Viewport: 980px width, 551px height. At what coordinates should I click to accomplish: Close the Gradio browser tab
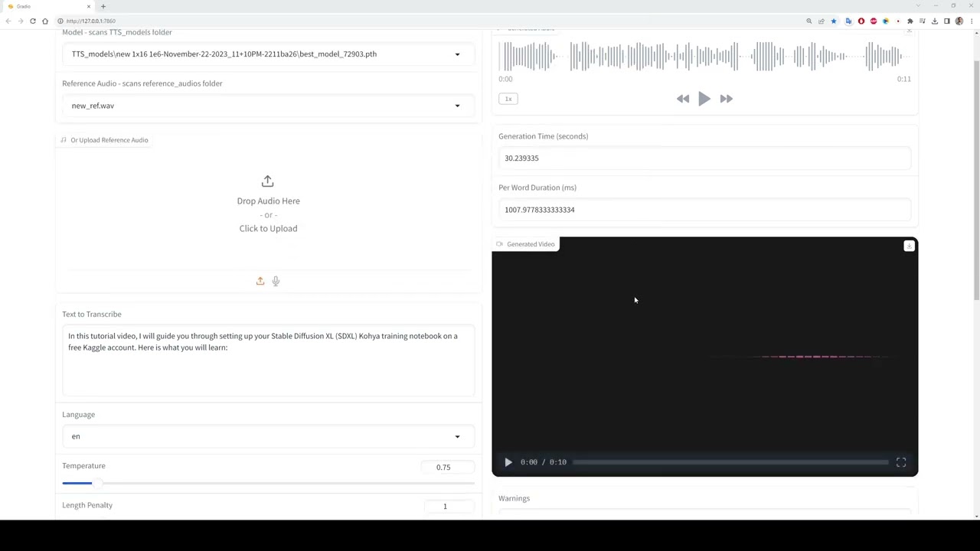[x=88, y=6]
